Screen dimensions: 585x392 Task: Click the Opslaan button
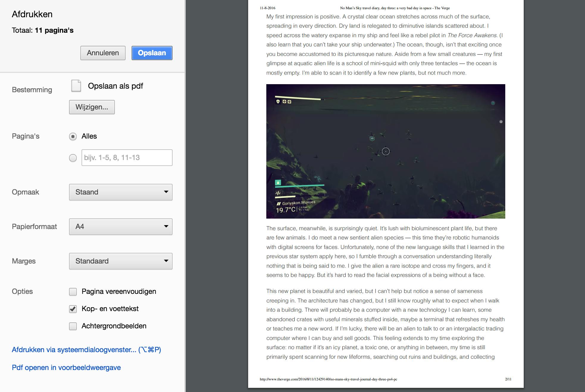pyautogui.click(x=152, y=53)
